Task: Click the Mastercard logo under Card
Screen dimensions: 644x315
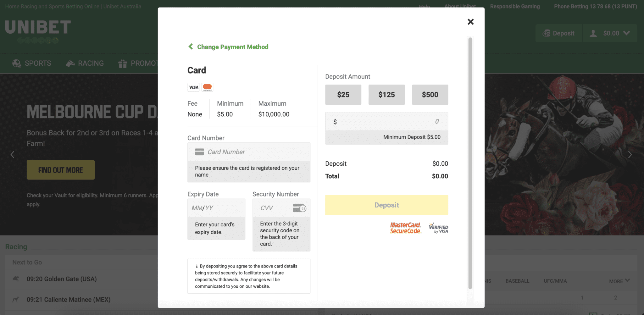Action: (207, 87)
